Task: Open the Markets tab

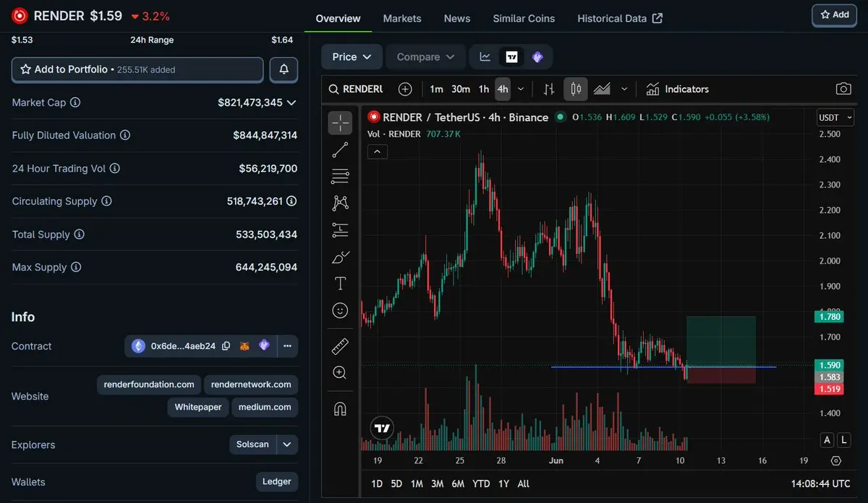Action: 402,18
